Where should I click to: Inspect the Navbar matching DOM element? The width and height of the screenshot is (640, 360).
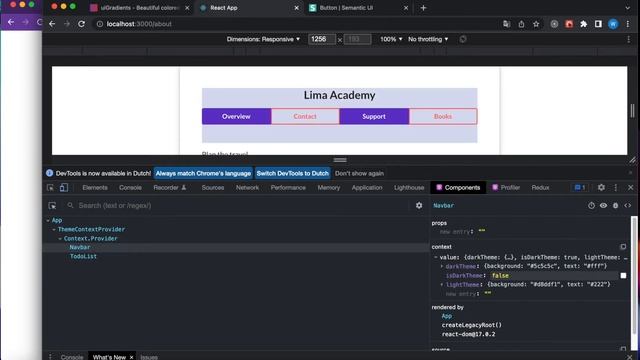[x=603, y=206]
